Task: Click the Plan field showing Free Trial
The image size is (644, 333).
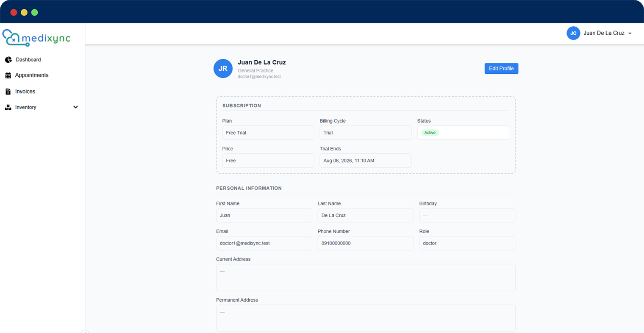Action: pyautogui.click(x=268, y=133)
